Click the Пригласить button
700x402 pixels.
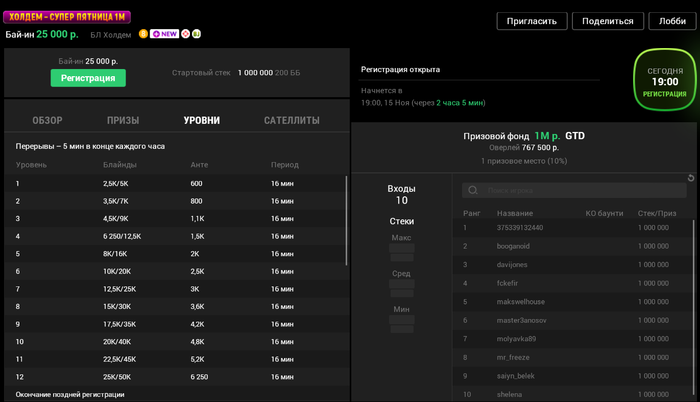click(x=540, y=21)
